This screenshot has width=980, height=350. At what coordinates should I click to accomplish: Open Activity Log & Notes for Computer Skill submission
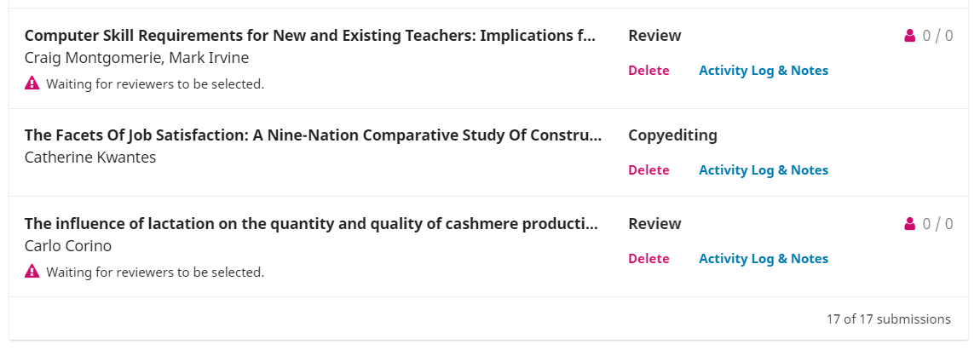click(764, 71)
